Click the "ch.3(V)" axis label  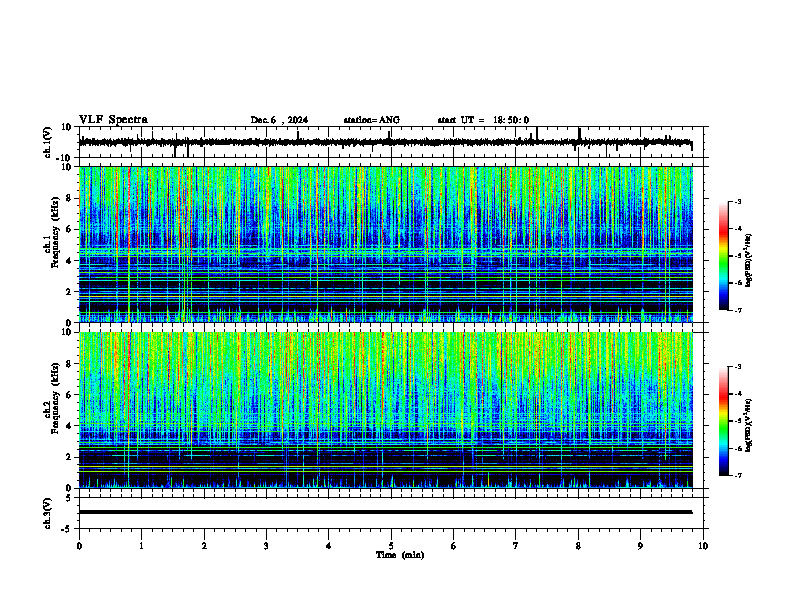pyautogui.click(x=47, y=514)
